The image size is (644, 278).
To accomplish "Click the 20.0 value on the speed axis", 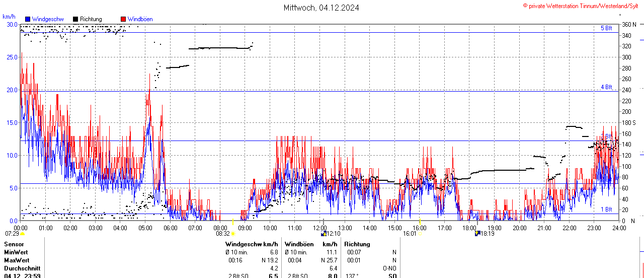I will pos(11,90).
